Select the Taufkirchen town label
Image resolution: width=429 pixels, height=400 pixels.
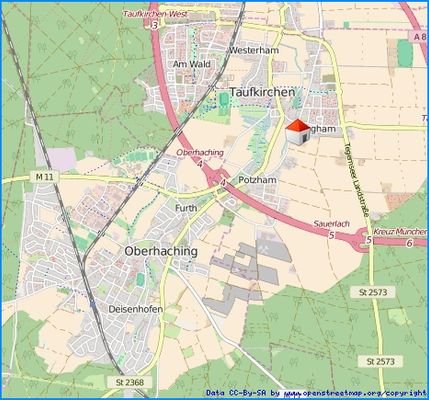click(262, 92)
